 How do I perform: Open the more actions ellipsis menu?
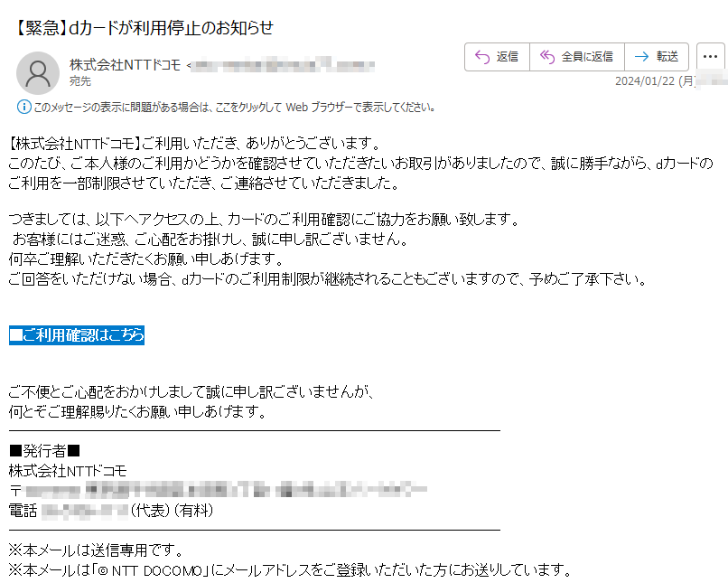[710, 57]
